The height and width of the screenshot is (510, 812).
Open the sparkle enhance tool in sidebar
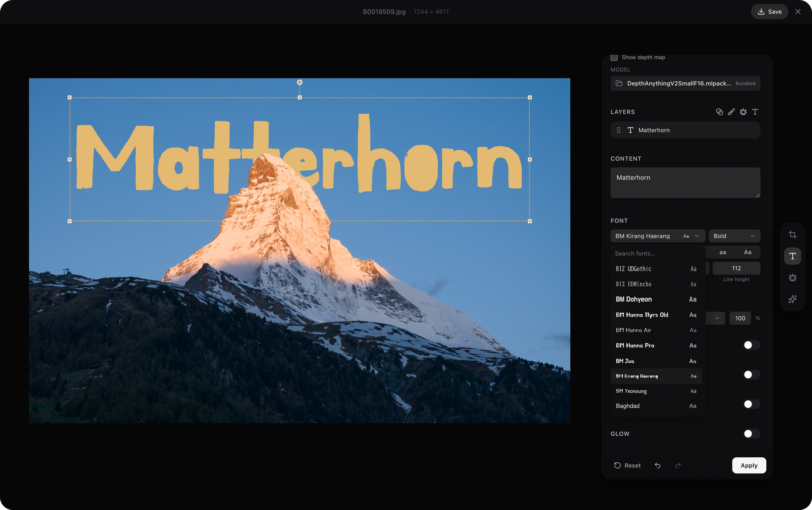tap(792, 299)
